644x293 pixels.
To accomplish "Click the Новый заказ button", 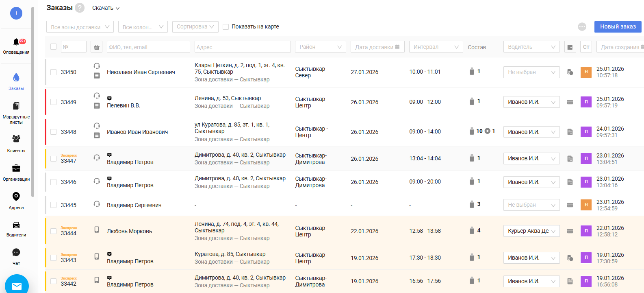I will [x=618, y=26].
